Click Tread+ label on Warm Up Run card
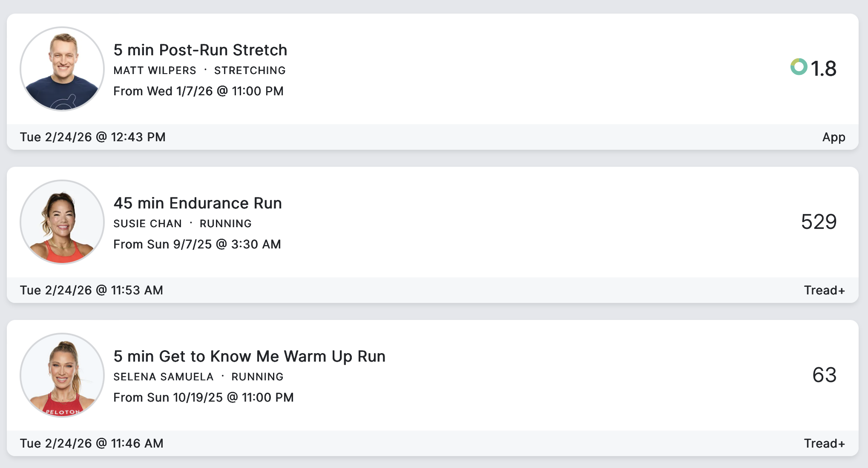Screen dimensions: 868x468 824,443
